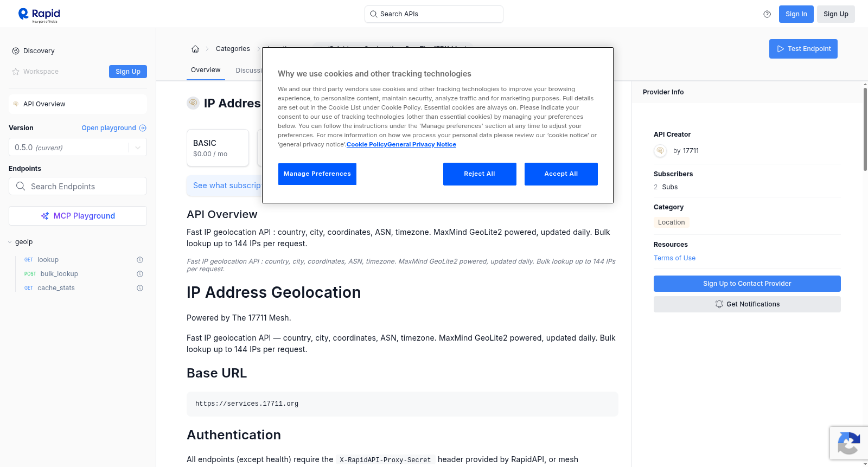Select the Discovery menu item
This screenshot has height=467, width=868.
[x=39, y=51]
